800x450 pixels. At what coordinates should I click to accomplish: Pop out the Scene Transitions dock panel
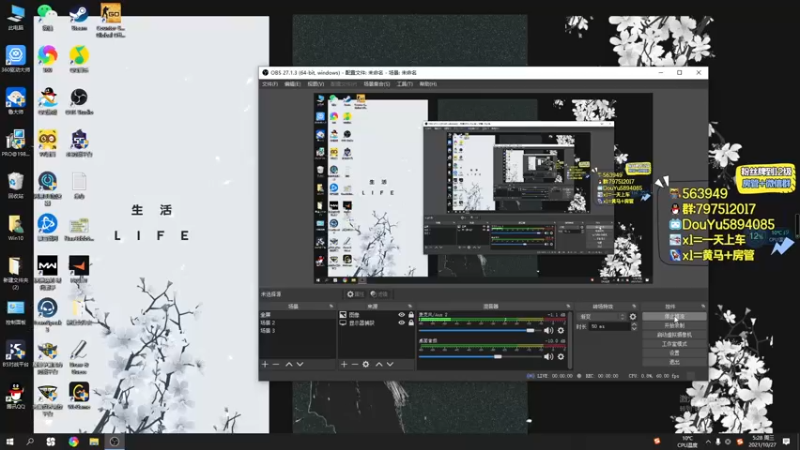pyautogui.click(x=634, y=306)
